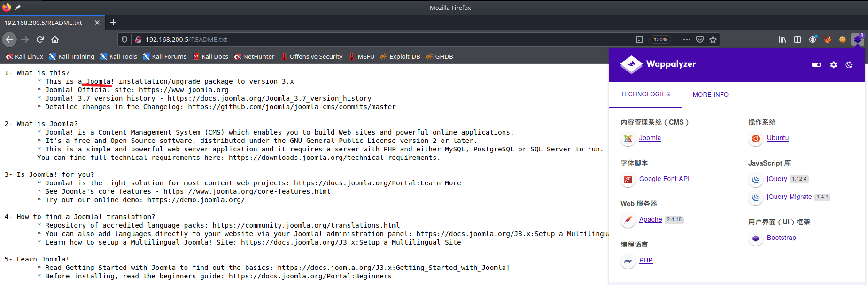Click the '5- Learn Joomla!' heading
The width and height of the screenshot is (868, 285).
point(37,260)
